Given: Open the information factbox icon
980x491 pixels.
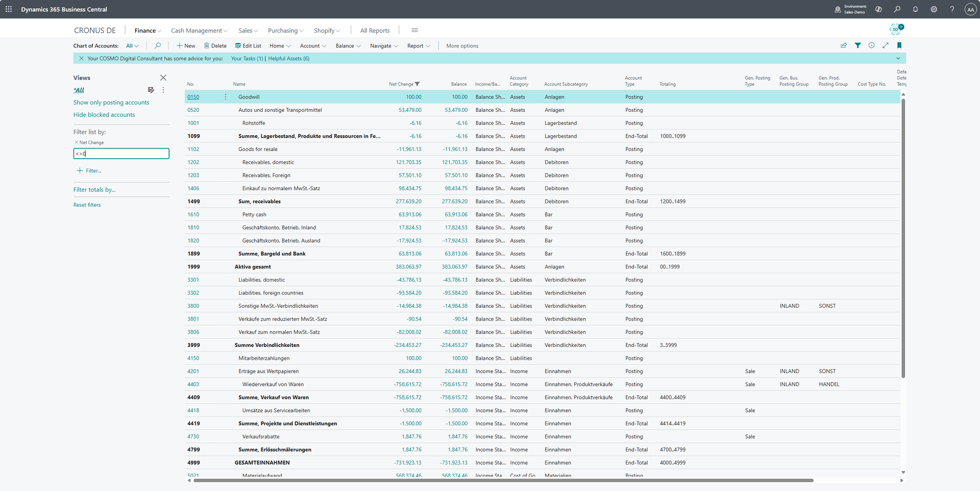Looking at the screenshot, I should tap(871, 46).
